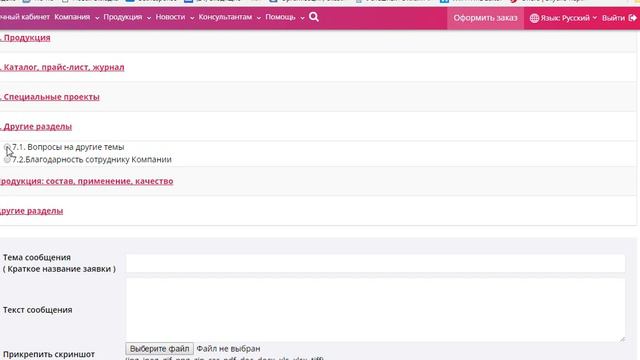Click the Файл не выбран text
Image resolution: width=640 pixels, height=360 pixels.
tap(228, 349)
